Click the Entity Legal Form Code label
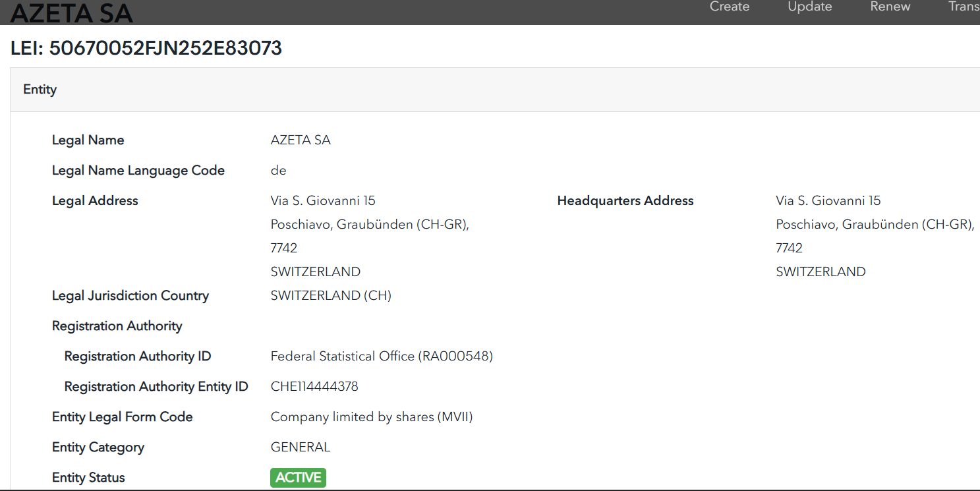 point(122,417)
